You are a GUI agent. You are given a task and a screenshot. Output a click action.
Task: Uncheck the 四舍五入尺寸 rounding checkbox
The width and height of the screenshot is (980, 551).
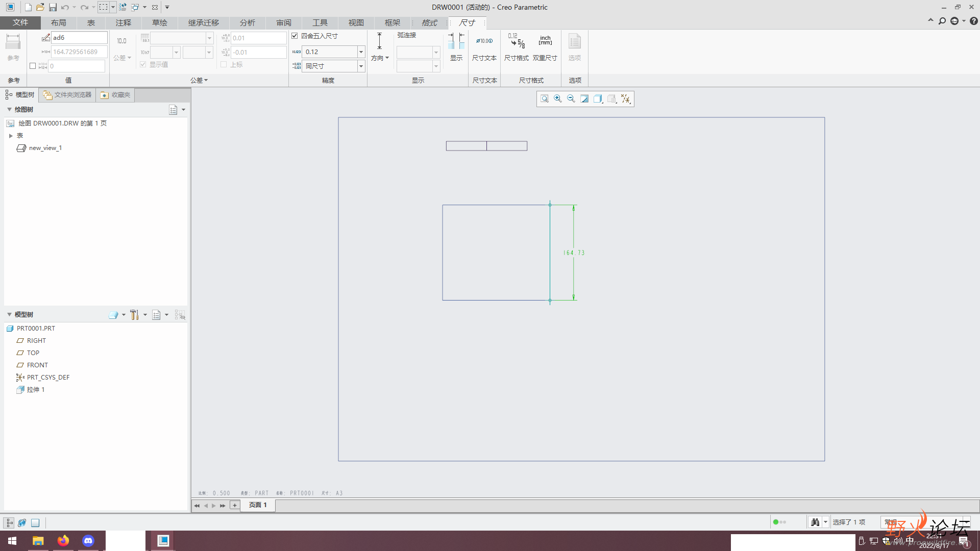[295, 36]
